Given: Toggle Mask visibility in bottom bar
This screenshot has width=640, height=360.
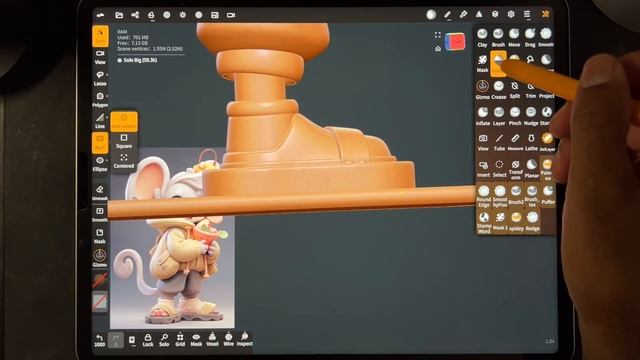Looking at the screenshot, I should click(196, 340).
